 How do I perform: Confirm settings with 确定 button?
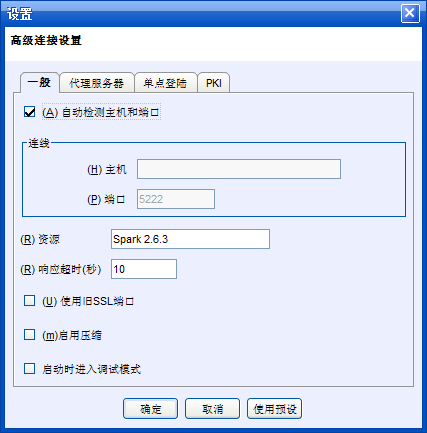150,408
